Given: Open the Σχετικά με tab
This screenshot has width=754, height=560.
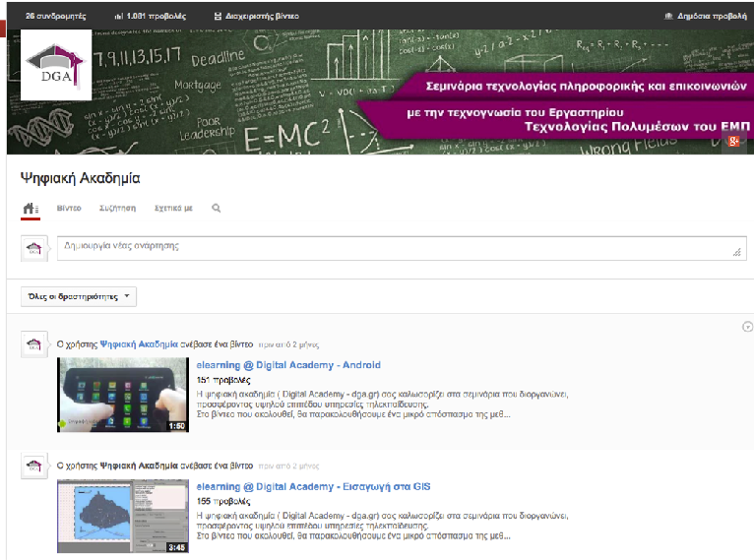Looking at the screenshot, I should pos(173,208).
